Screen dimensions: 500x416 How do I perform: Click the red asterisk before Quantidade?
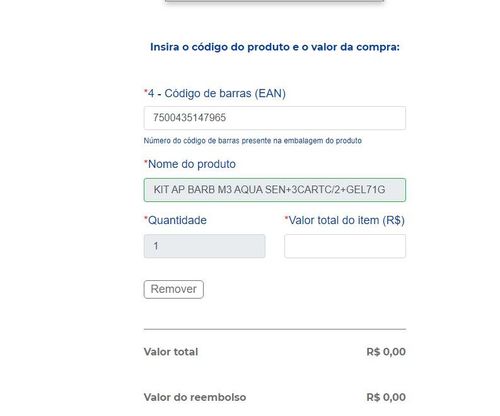tap(146, 218)
